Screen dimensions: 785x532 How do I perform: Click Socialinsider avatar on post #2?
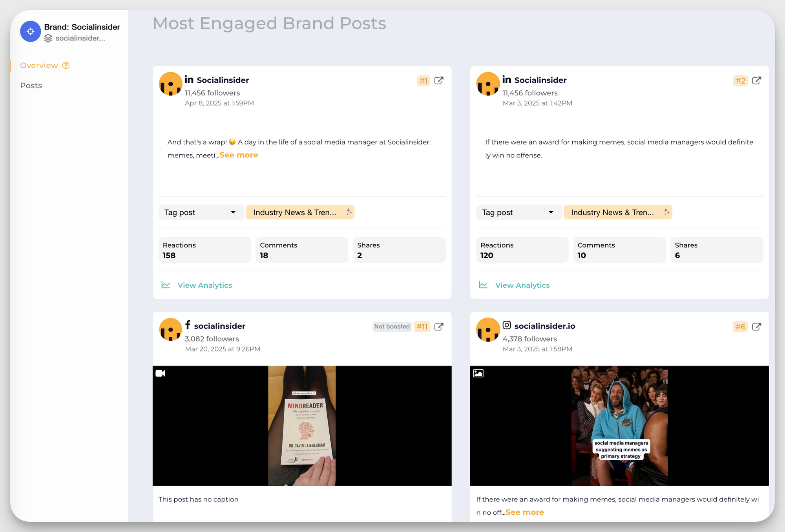pos(488,84)
